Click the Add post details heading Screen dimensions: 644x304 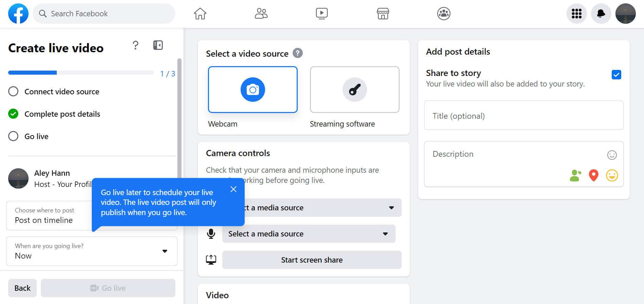(x=458, y=52)
